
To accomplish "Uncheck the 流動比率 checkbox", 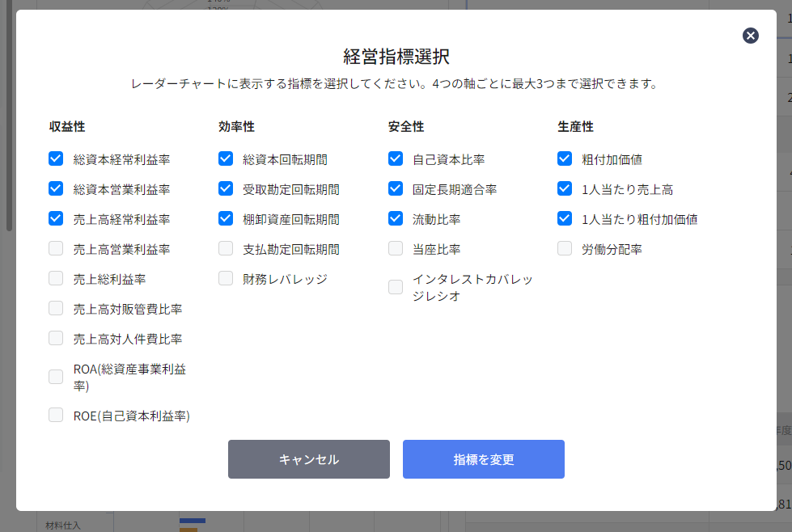I will pyautogui.click(x=396, y=219).
